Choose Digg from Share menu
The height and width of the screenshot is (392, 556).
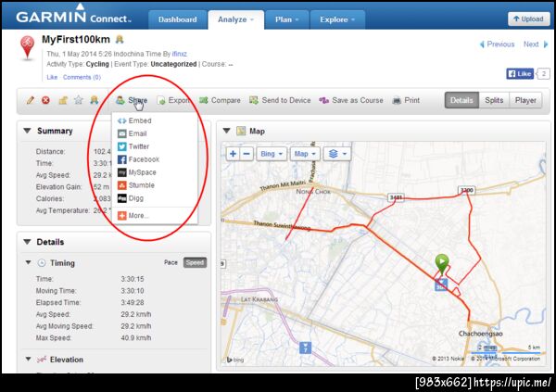(131, 198)
